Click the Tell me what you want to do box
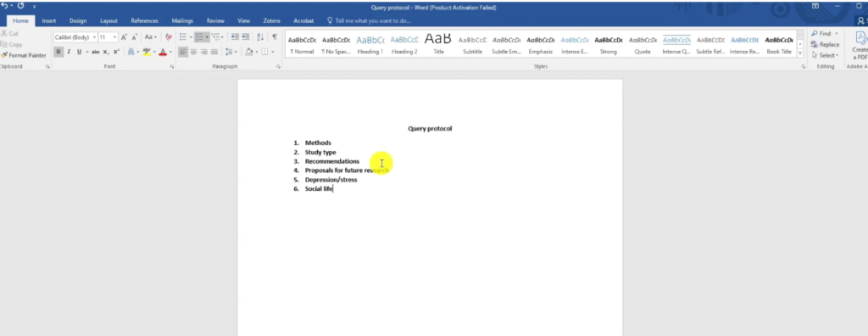This screenshot has height=336, width=868. pyautogui.click(x=369, y=20)
